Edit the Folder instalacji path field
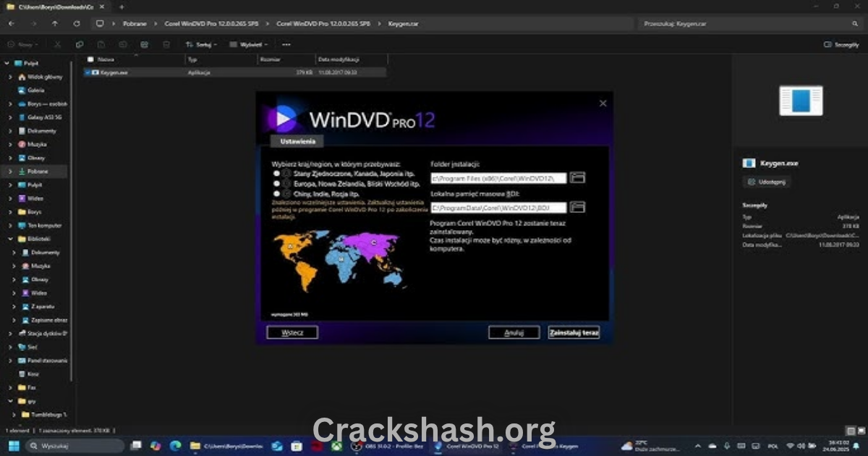This screenshot has width=868, height=456. [498, 178]
